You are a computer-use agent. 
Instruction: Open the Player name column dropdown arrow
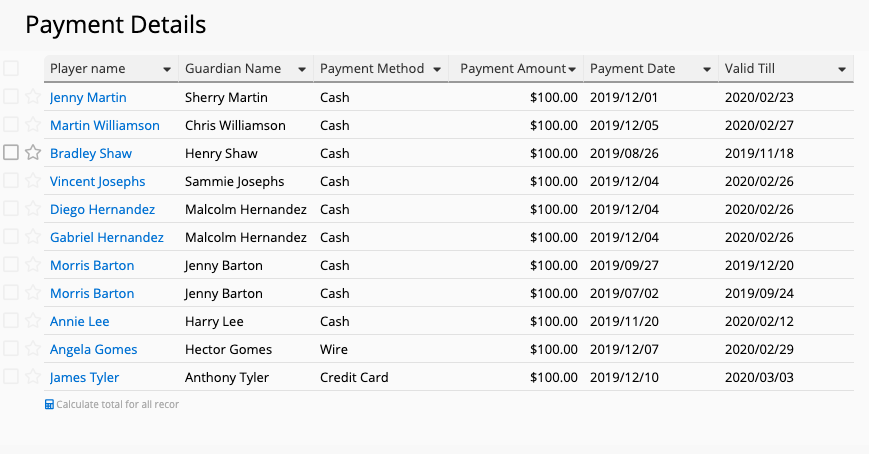click(x=167, y=69)
